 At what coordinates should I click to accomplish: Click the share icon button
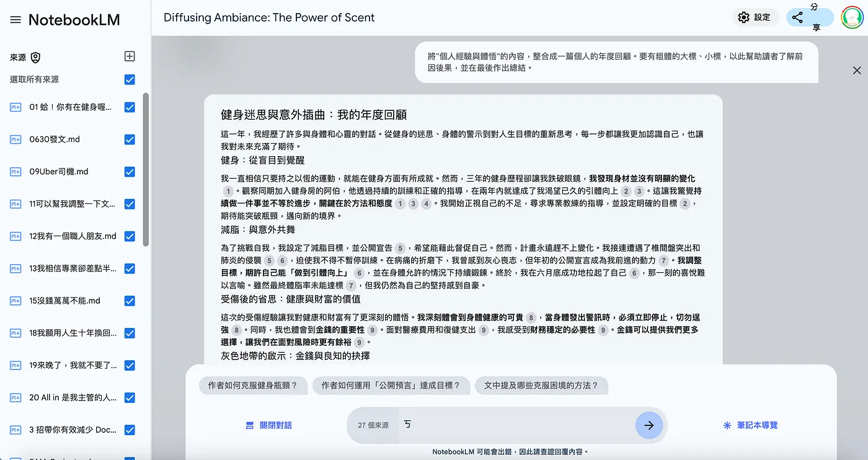pos(797,17)
